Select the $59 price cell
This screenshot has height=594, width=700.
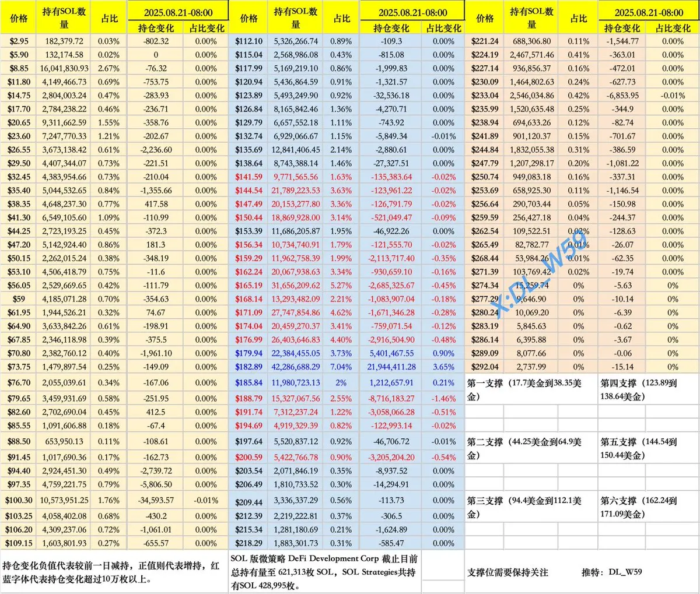[19, 299]
